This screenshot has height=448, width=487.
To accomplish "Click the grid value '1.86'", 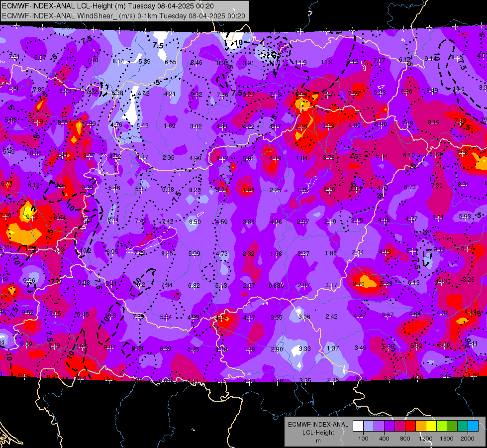I will point(330,253).
